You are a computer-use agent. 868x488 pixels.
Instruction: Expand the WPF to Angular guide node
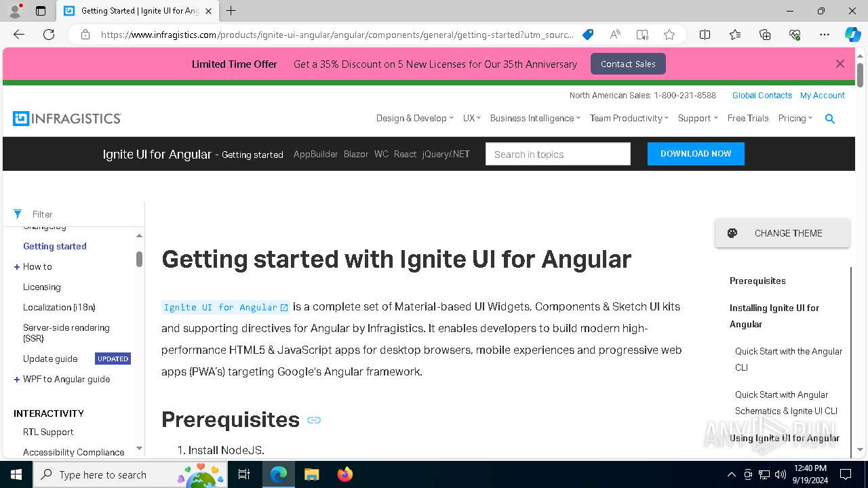pos(17,380)
